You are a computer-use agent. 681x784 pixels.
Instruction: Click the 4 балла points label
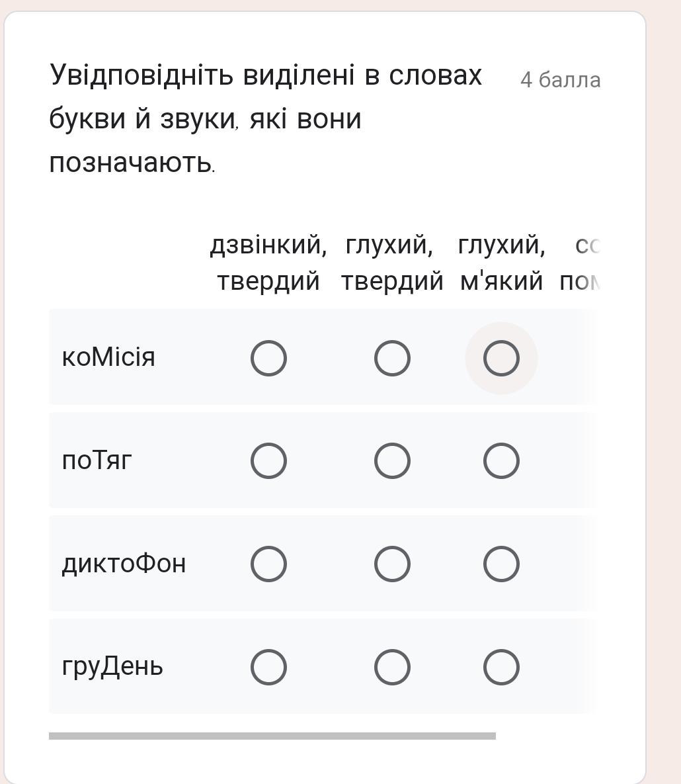tap(560, 80)
